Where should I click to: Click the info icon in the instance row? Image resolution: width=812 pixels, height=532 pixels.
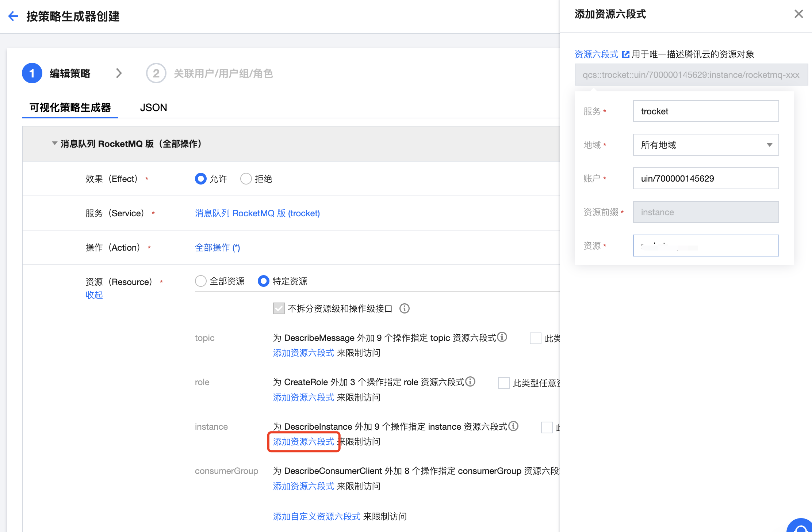coord(513,426)
